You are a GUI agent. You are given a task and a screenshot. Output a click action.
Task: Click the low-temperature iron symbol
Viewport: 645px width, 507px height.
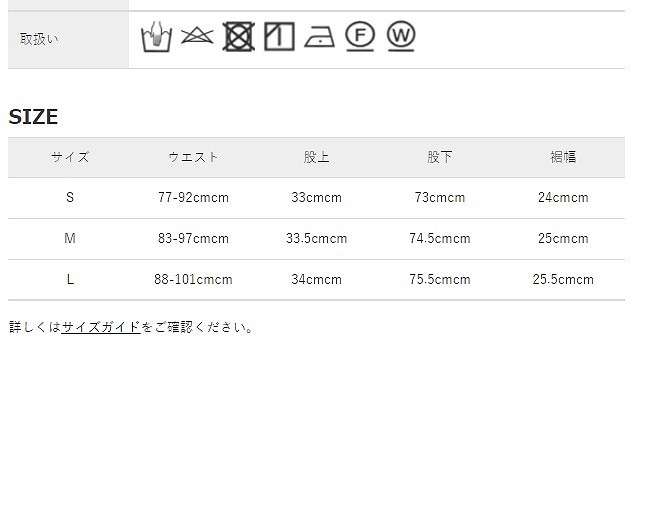[x=320, y=37]
